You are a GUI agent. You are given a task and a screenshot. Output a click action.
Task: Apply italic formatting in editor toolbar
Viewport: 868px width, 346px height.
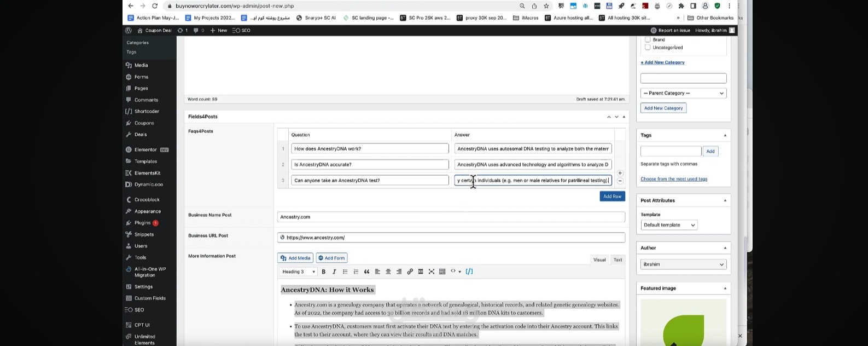pos(334,272)
